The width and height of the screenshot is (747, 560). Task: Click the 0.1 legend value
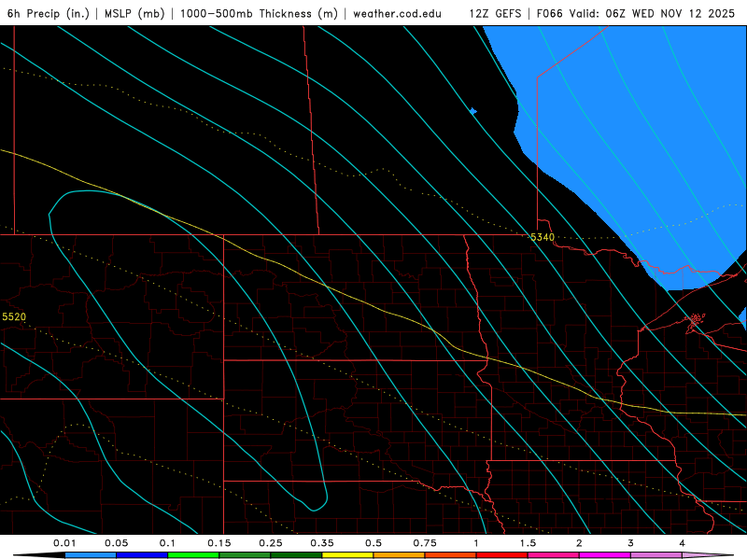coord(167,543)
